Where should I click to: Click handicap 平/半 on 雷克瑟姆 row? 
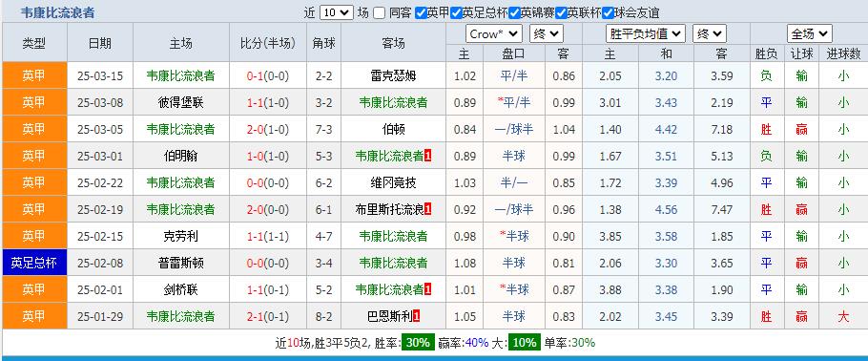tap(514, 76)
